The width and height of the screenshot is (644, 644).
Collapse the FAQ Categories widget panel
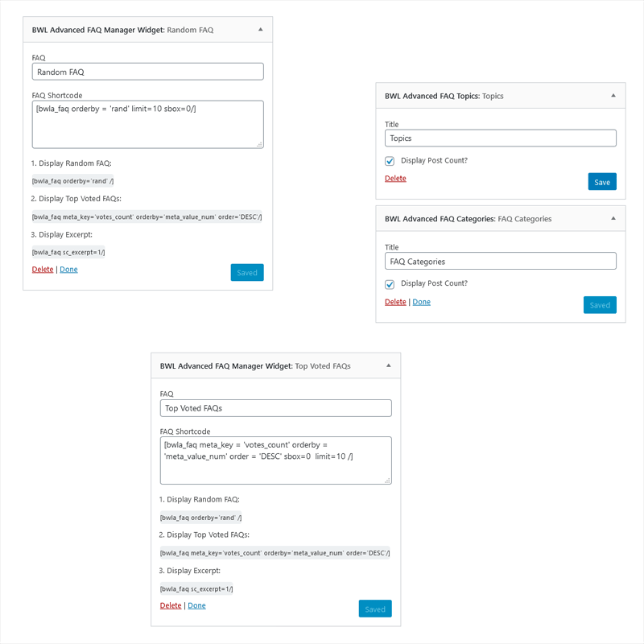[x=614, y=218]
